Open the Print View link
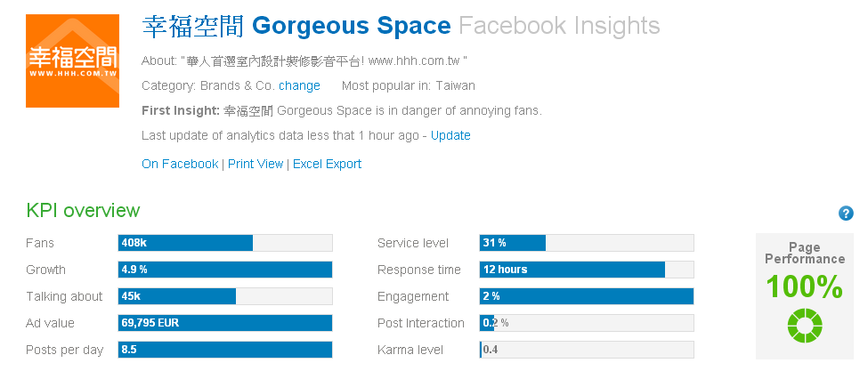Screen dimensions: 868x371 tap(256, 164)
